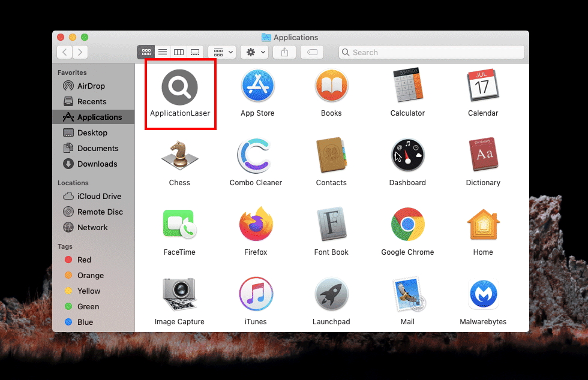
Task: Open the App Store icon
Action: click(257, 86)
